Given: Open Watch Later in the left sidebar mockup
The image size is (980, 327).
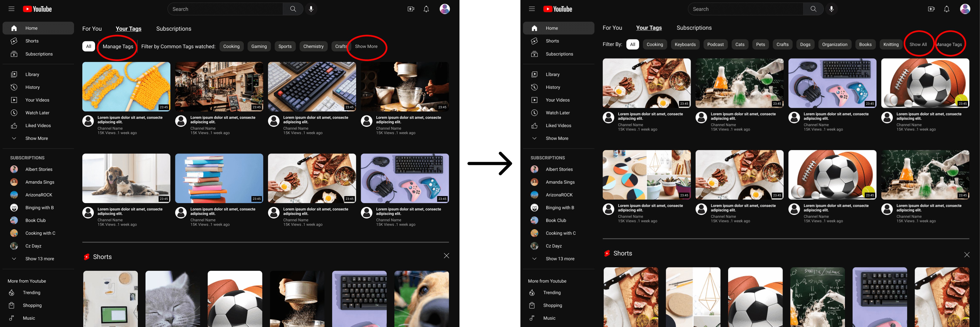Looking at the screenshot, I should point(37,113).
